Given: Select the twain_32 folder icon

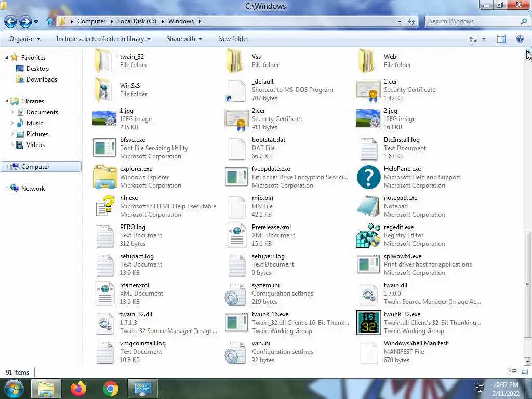Looking at the screenshot, I should point(103,61).
